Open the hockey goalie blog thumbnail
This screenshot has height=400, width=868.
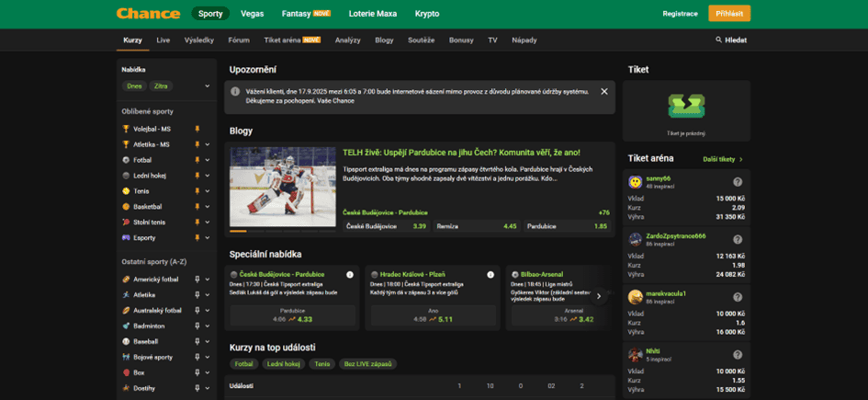pos(283,187)
